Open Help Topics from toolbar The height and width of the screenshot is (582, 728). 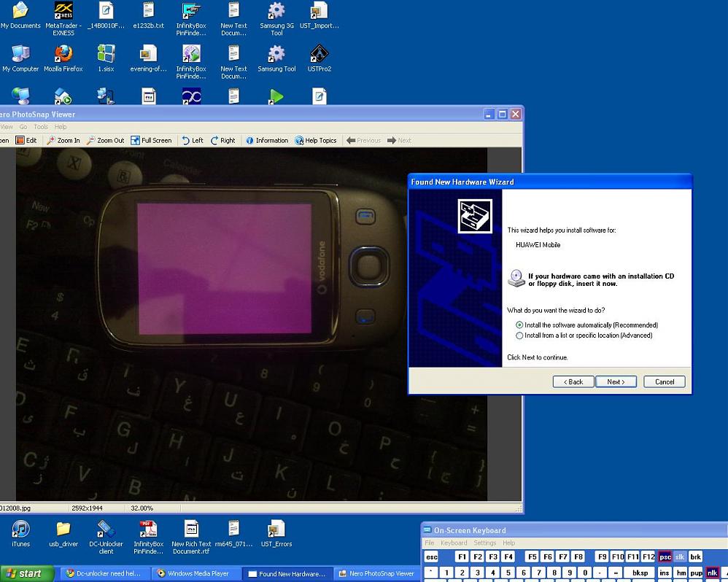point(316,141)
